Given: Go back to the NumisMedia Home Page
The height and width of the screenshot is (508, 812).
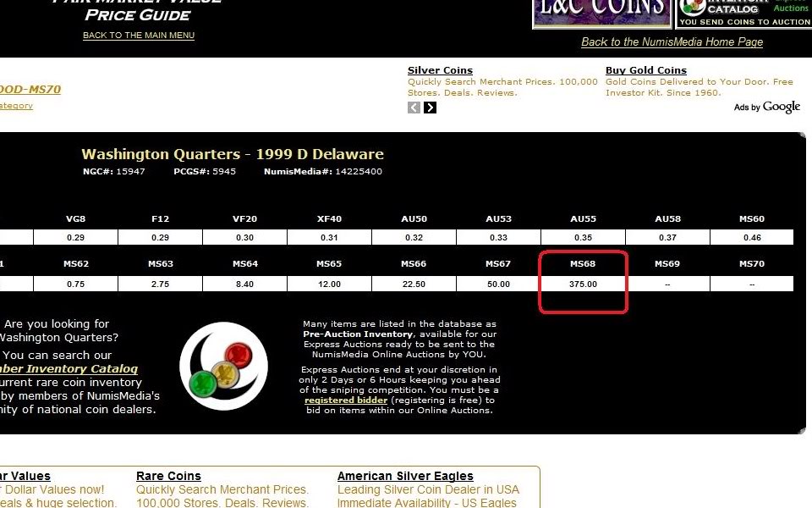Looking at the screenshot, I should (672, 41).
